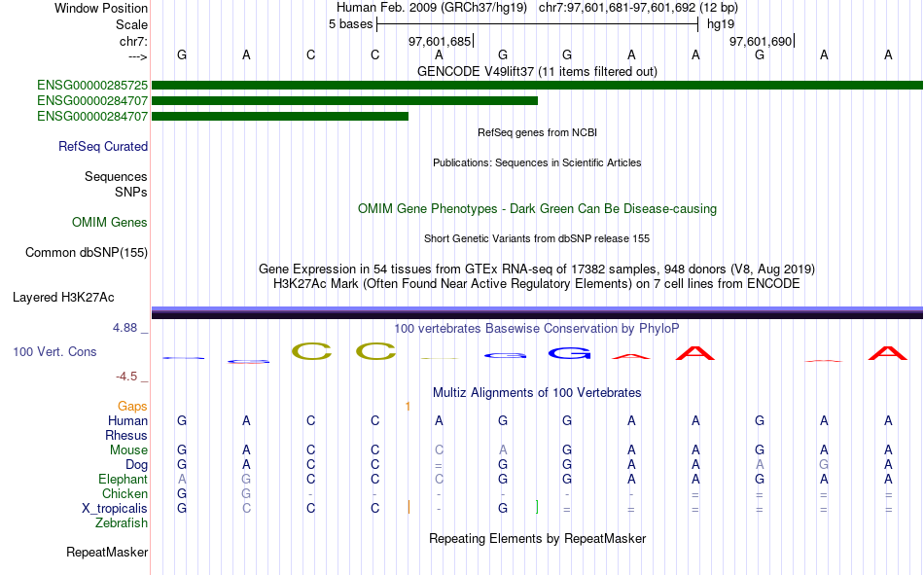Click the longest green ENSG00000285725 gene bar

(537, 85)
